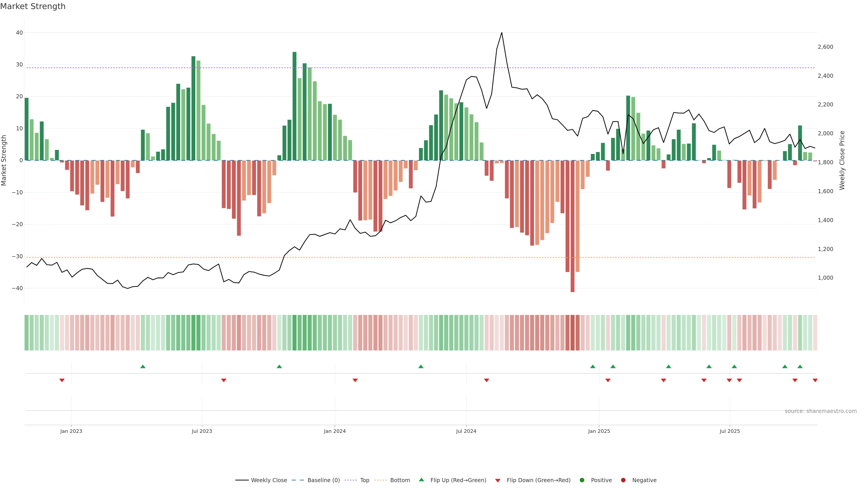Click Flip Up green triangle legend icon
The image size is (868, 488).
point(421,480)
